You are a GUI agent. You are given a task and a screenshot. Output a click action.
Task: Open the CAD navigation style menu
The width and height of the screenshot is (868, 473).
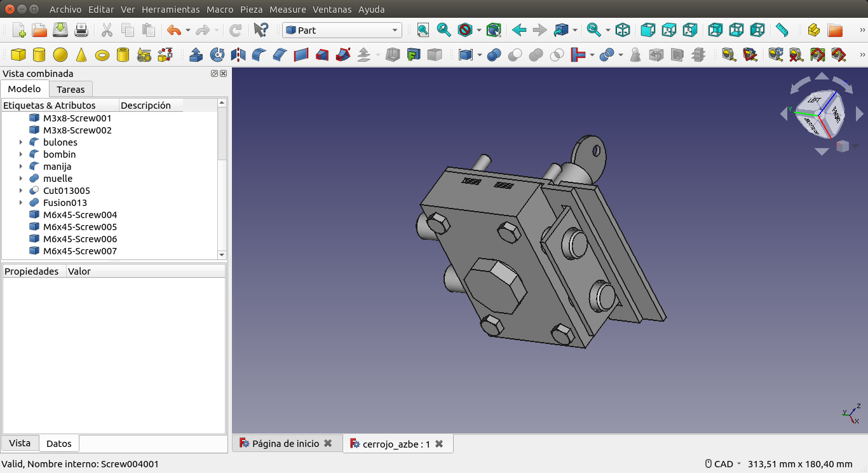click(722, 464)
